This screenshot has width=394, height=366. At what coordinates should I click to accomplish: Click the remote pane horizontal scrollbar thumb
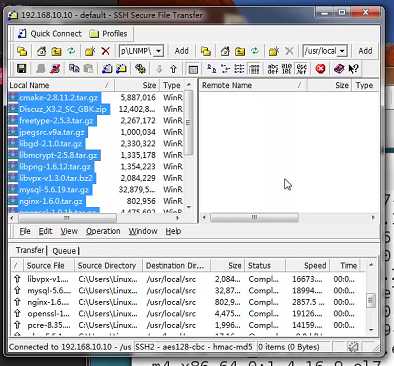click(254, 218)
